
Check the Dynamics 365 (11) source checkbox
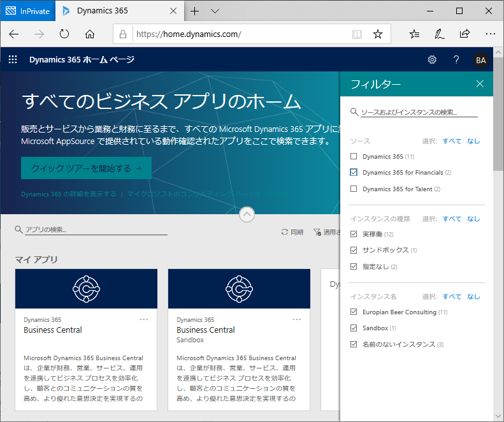[x=354, y=156]
